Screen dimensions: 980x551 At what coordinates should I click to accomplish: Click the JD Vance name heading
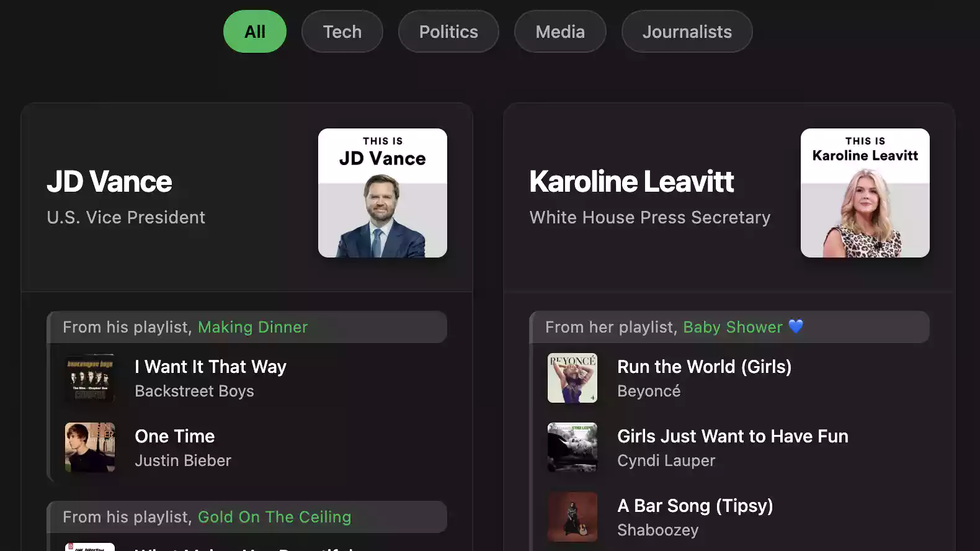109,182
